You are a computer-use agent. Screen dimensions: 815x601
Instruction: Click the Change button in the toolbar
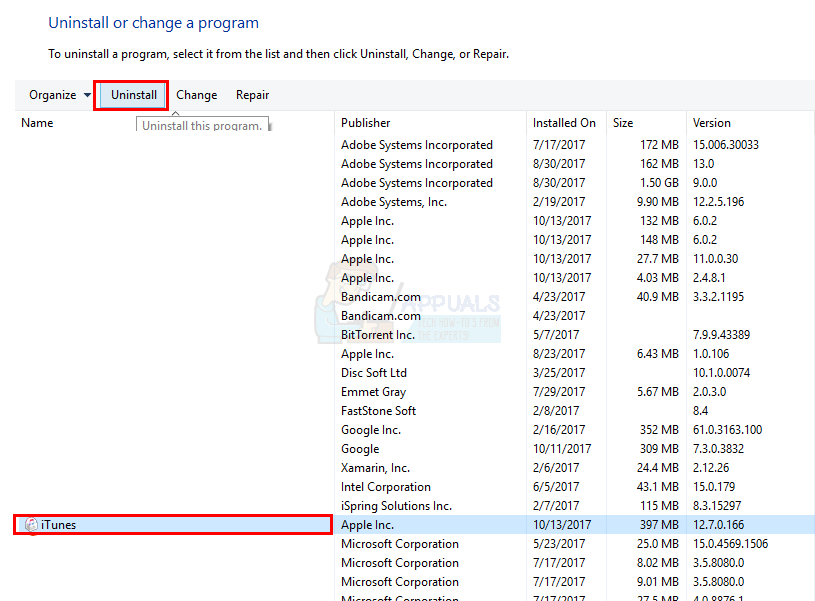196,95
